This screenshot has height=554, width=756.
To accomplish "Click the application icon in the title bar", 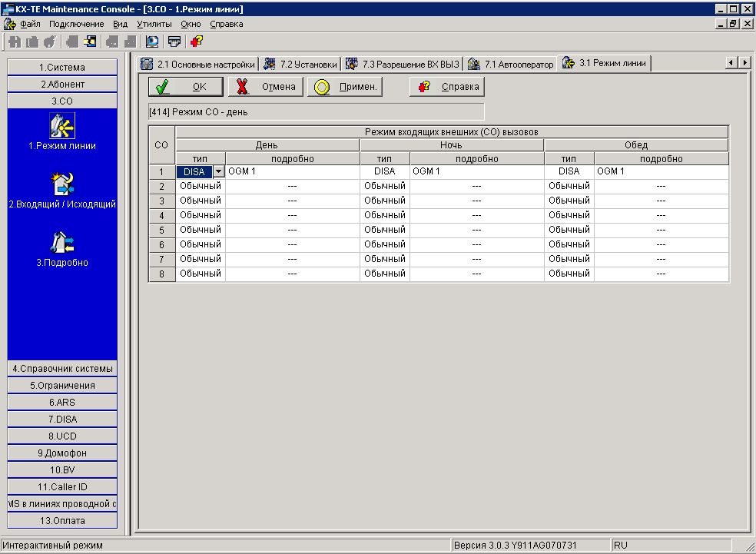I will [8, 8].
